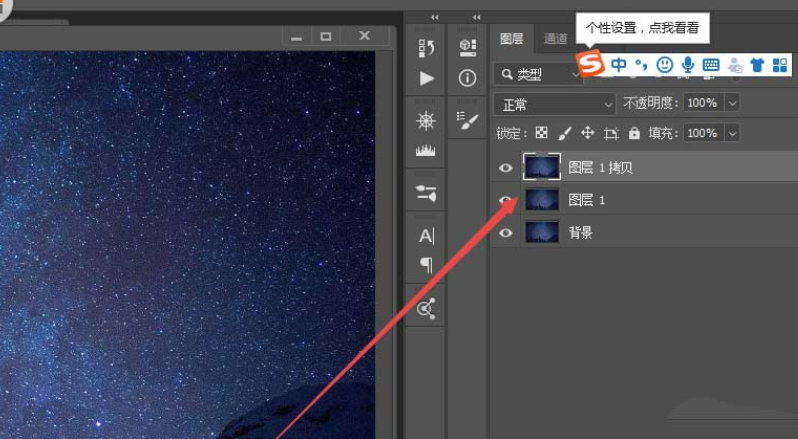Select the 图层 1 layer name
This screenshot has height=439, width=798.
tap(587, 200)
